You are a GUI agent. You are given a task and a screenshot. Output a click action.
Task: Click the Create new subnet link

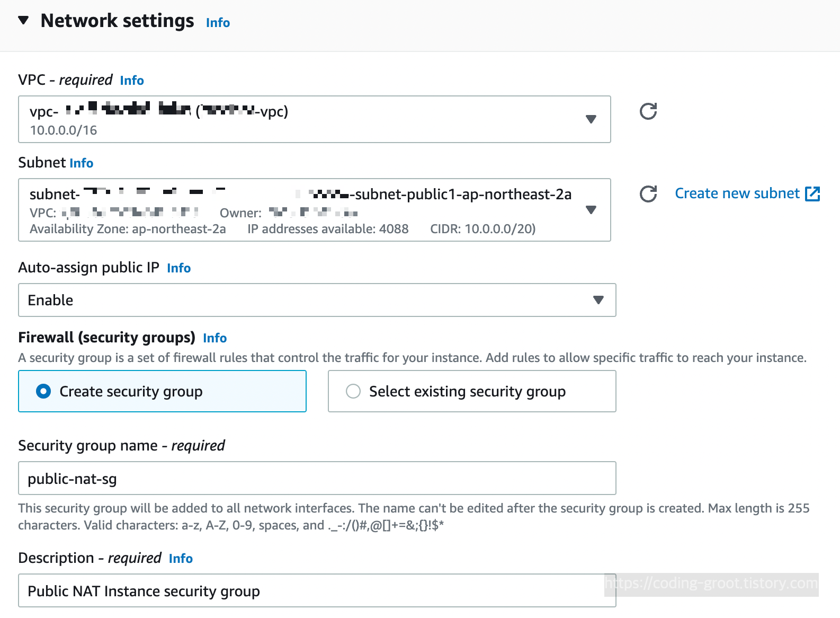click(x=737, y=193)
